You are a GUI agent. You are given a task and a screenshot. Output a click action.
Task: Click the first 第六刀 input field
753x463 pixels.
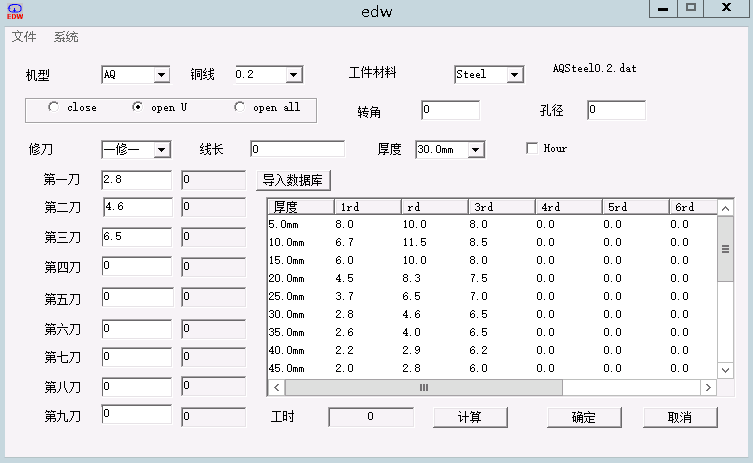tap(136, 329)
